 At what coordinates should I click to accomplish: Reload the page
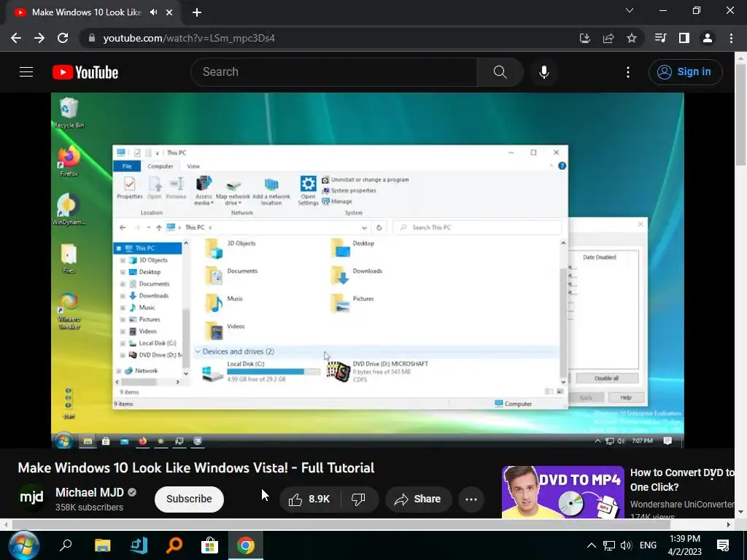(63, 38)
